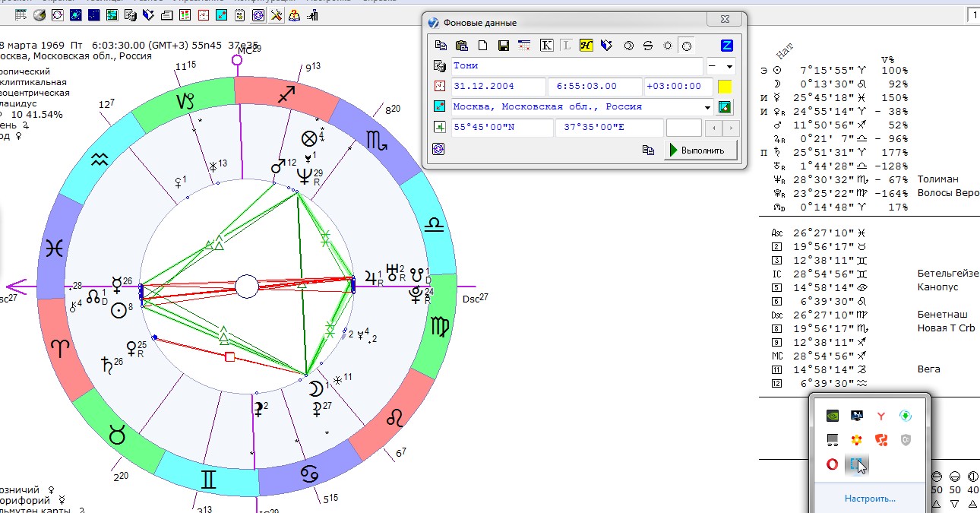Open the crossed tools settings icon
The image size is (980, 513).
[277, 14]
